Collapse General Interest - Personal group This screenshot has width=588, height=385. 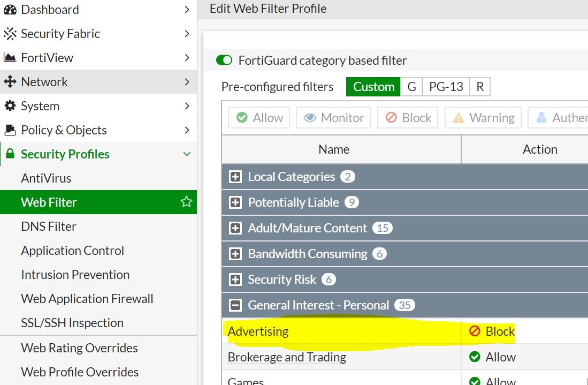click(235, 305)
